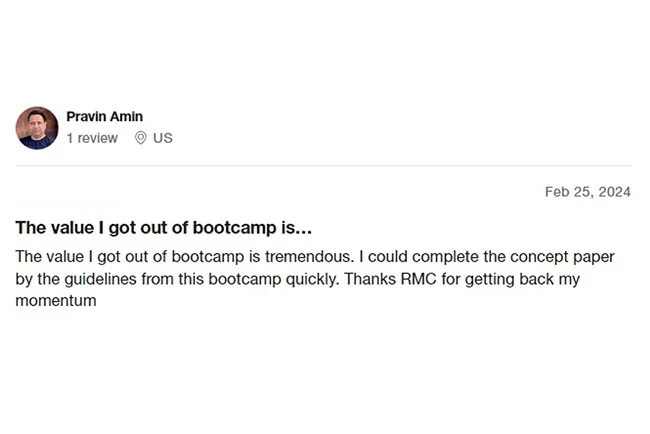Click the location pin icon
The height and width of the screenshot is (434, 650).
tap(140, 138)
